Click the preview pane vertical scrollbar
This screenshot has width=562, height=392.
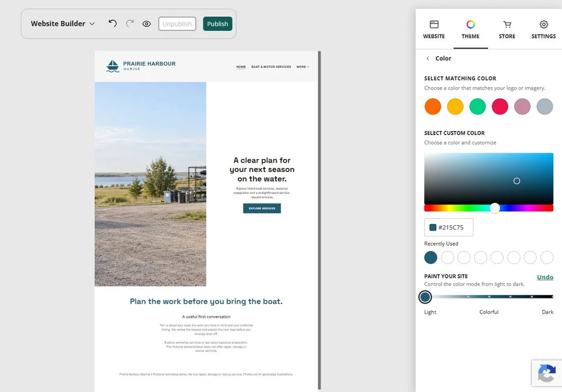320,220
